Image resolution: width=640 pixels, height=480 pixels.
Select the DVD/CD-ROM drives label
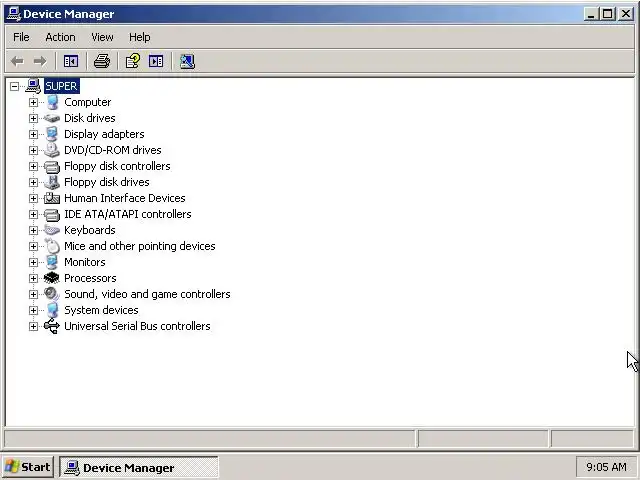[113, 150]
